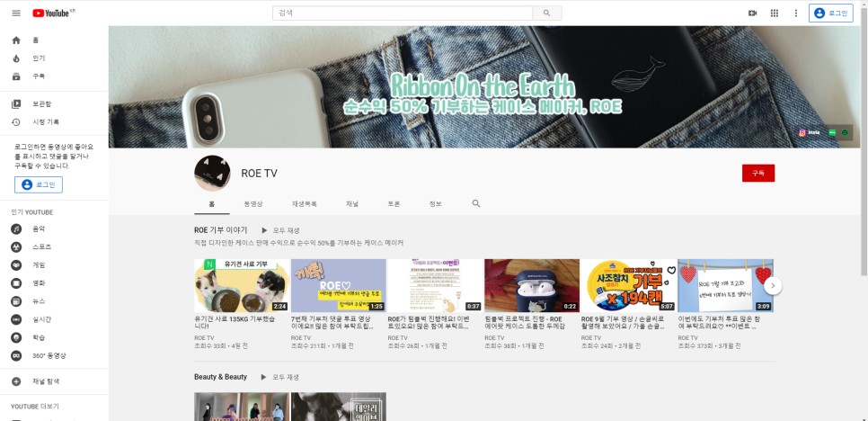Click next arrow of video carousel
The width and height of the screenshot is (868, 421).
773,286
